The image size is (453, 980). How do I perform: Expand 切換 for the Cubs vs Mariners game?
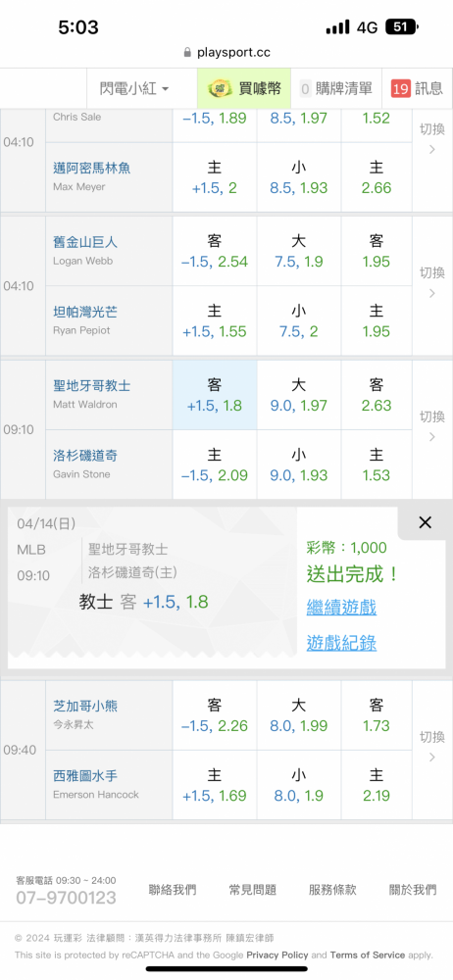point(432,747)
